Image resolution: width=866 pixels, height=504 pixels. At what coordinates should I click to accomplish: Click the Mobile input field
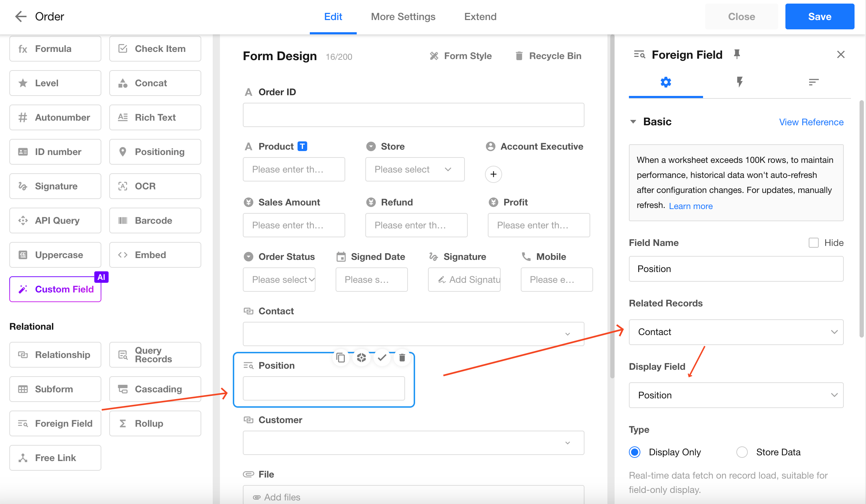click(557, 280)
